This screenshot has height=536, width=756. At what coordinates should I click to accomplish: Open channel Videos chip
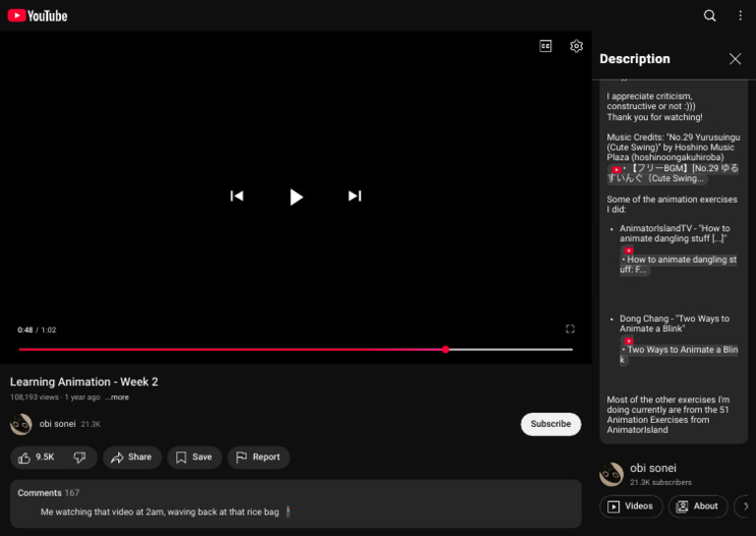coord(631,506)
